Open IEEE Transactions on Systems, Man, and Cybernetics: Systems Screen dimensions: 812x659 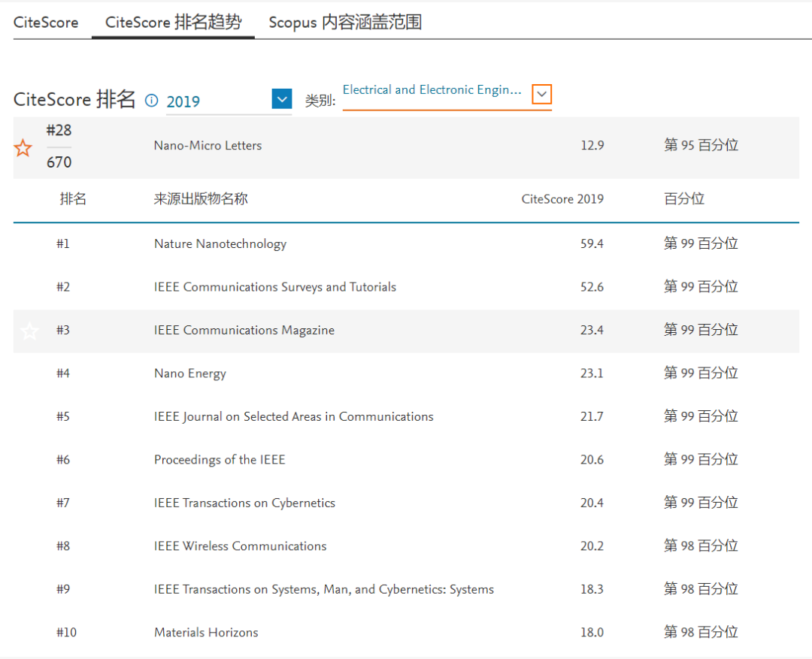323,589
